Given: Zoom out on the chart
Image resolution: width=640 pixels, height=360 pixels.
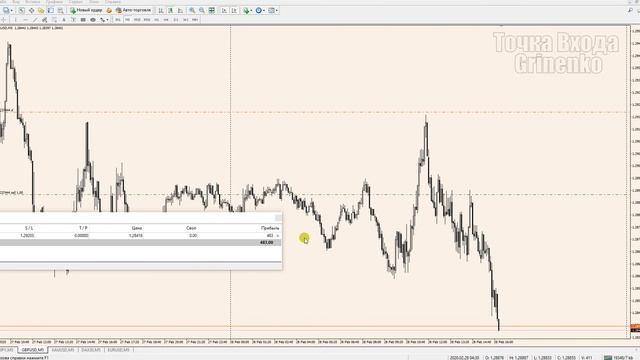Looking at the screenshot, I should pos(201,10).
